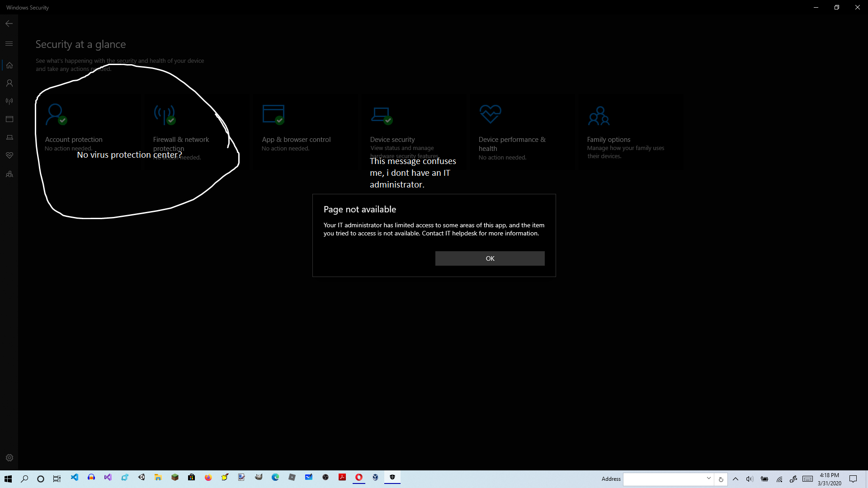868x488 pixels.
Task: Go back with the back arrow
Action: pyautogui.click(x=9, y=23)
